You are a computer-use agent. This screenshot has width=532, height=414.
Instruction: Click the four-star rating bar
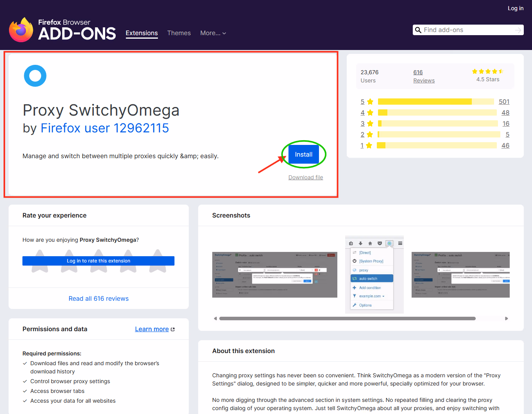437,112
